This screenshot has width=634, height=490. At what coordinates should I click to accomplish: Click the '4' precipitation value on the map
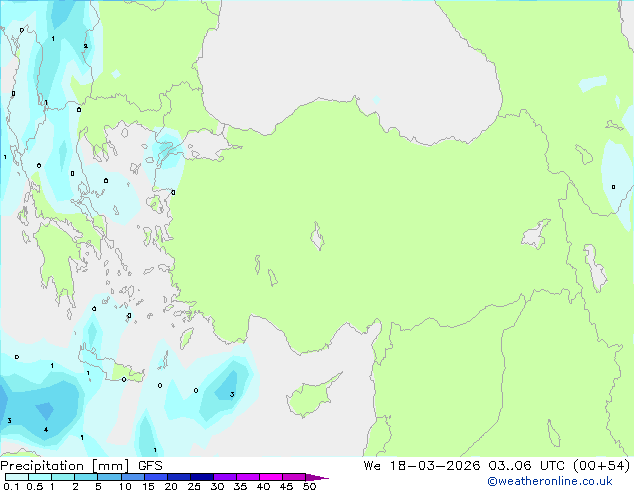point(46,429)
